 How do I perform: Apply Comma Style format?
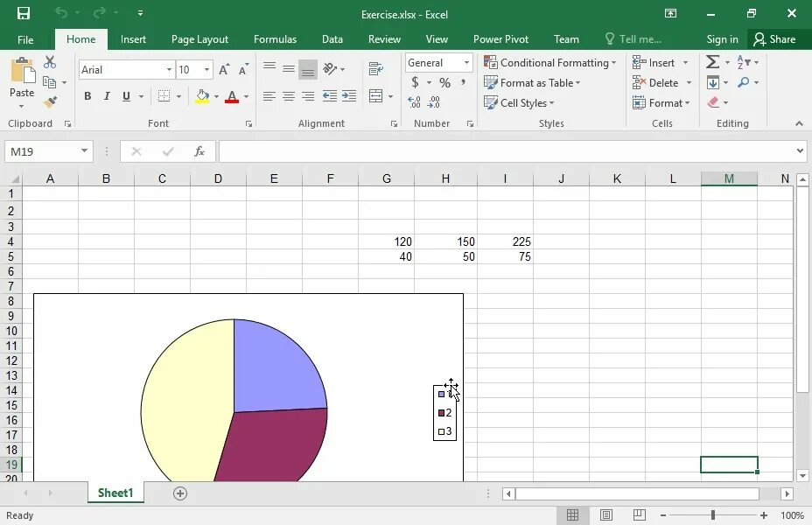tap(463, 82)
